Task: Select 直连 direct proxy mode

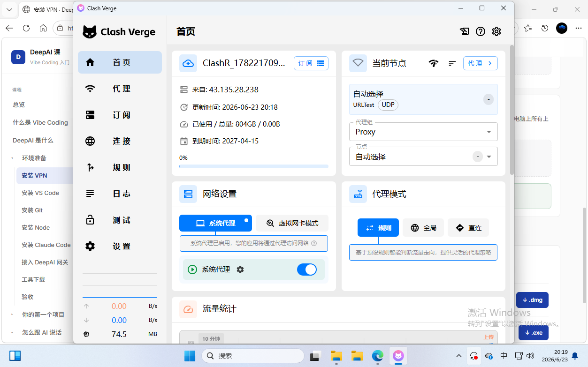Action: pos(468,228)
